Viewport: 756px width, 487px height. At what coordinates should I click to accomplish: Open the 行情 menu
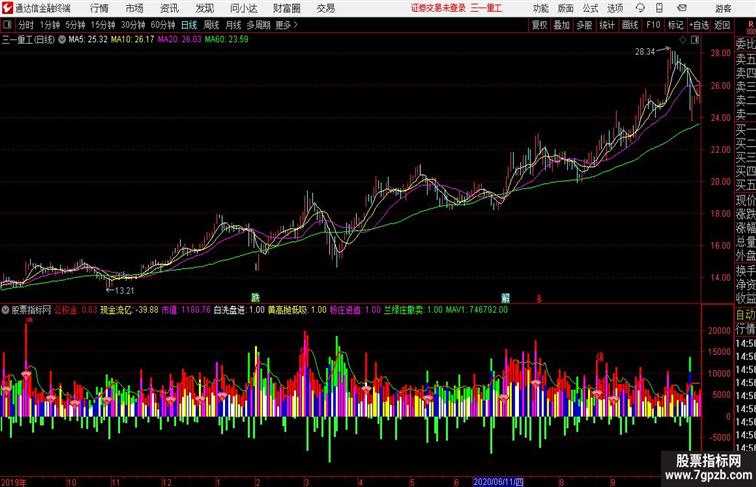coord(99,8)
